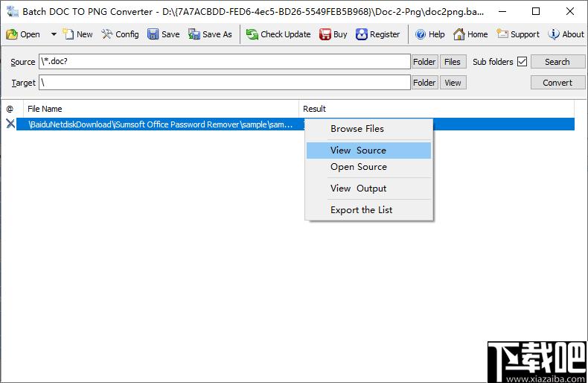
Task: Click the Save disk icon
Action: 153,34
